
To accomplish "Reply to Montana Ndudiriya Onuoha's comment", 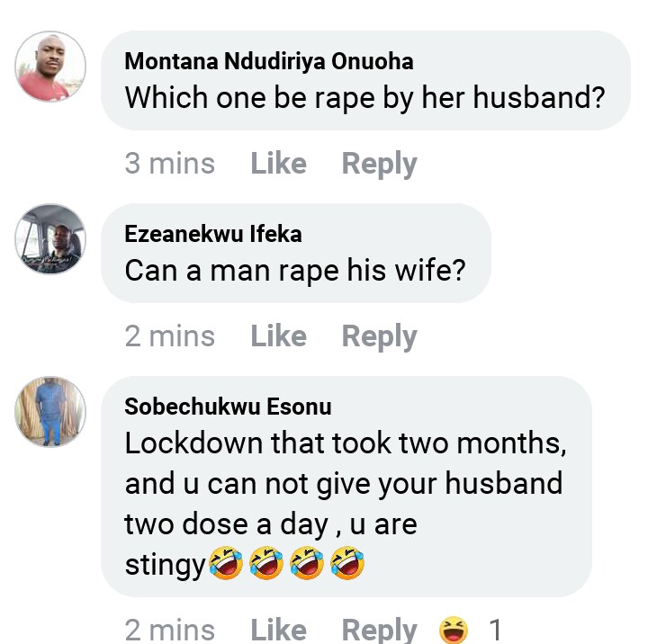I will (379, 164).
